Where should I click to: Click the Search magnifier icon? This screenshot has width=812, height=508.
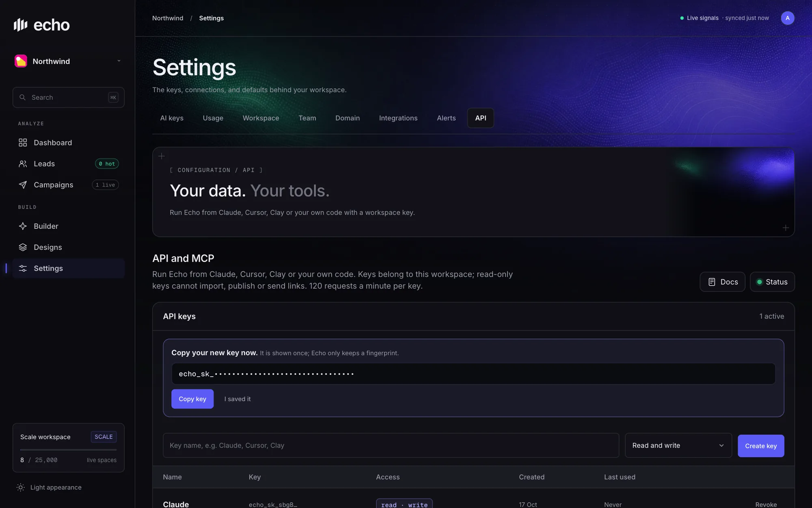pyautogui.click(x=23, y=98)
